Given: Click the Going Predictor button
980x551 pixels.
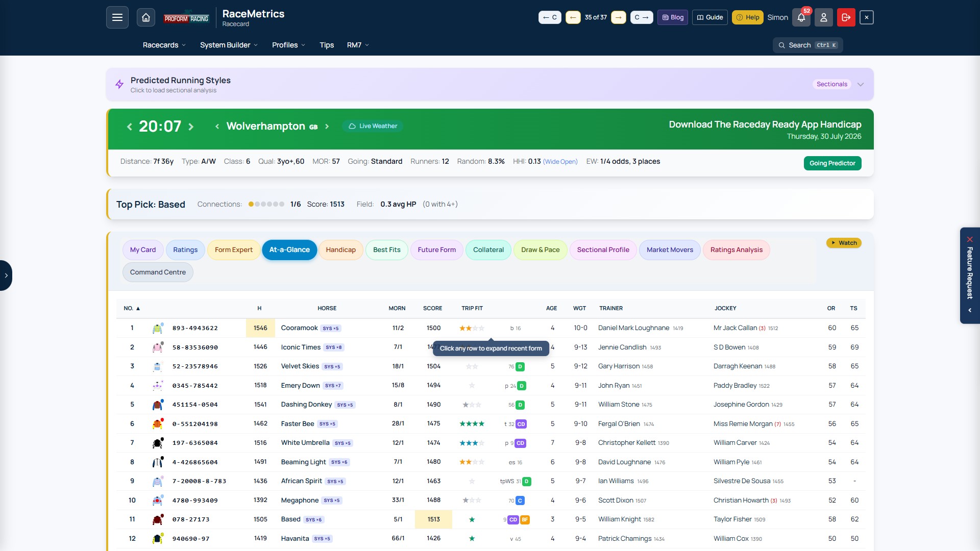Looking at the screenshot, I should pyautogui.click(x=832, y=163).
